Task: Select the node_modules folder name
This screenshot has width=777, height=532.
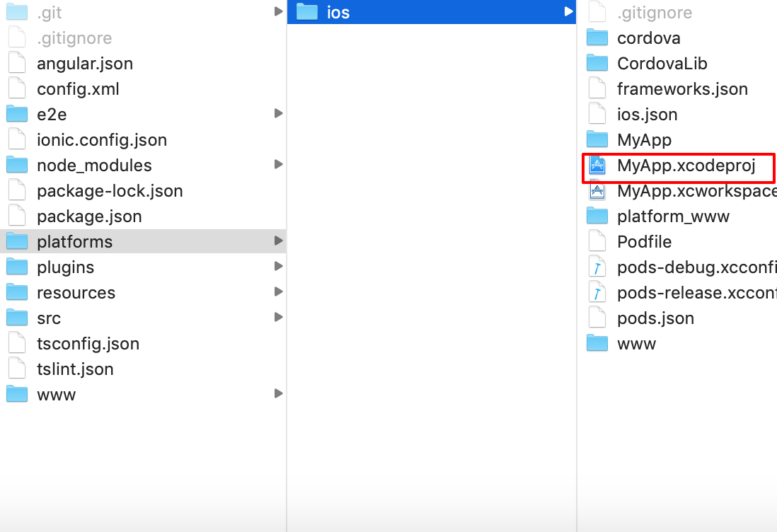Action: tap(94, 166)
